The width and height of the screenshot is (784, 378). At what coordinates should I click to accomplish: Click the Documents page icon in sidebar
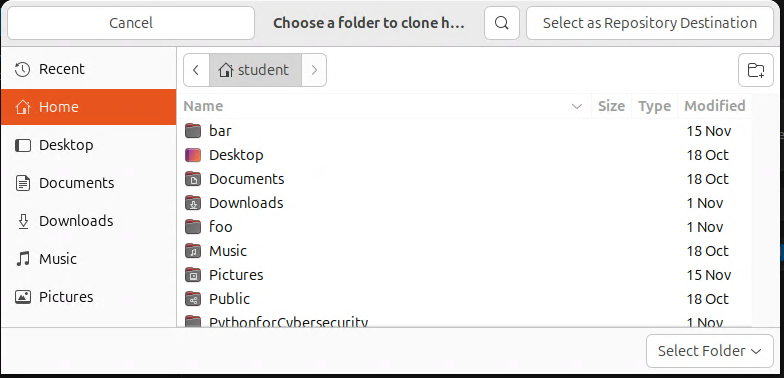point(22,183)
